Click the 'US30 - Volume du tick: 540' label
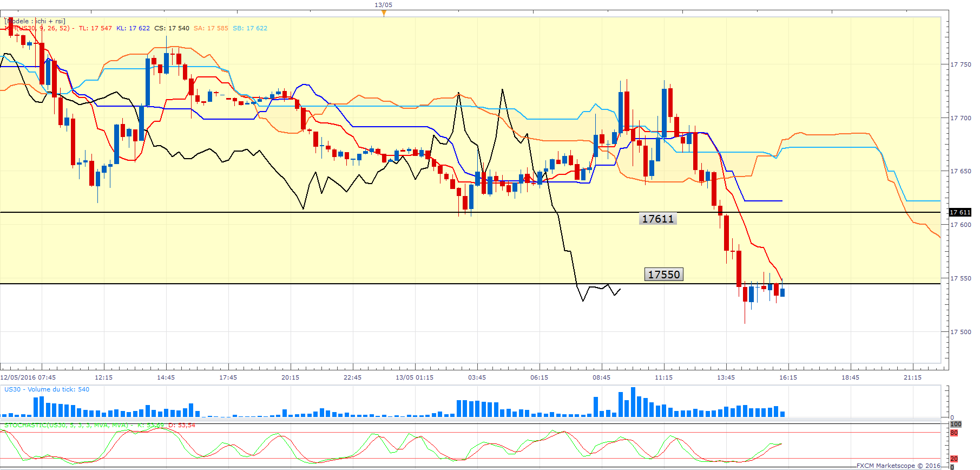This screenshot has height=470, width=980. click(47, 389)
